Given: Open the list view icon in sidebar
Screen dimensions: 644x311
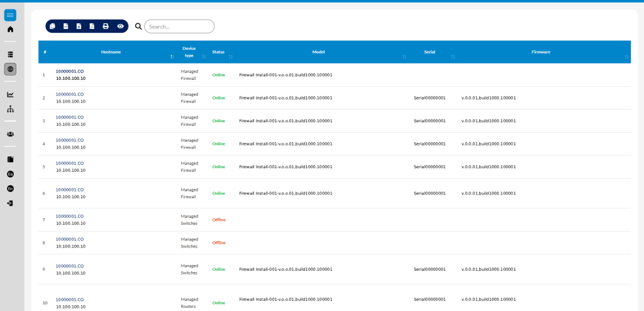Looking at the screenshot, I should (x=10, y=54).
